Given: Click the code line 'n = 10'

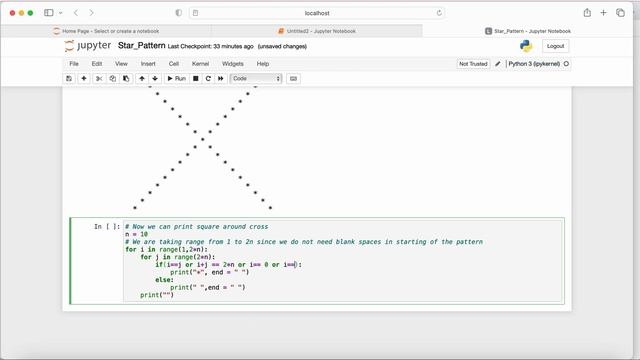Looking at the screenshot, I should pos(136,234).
